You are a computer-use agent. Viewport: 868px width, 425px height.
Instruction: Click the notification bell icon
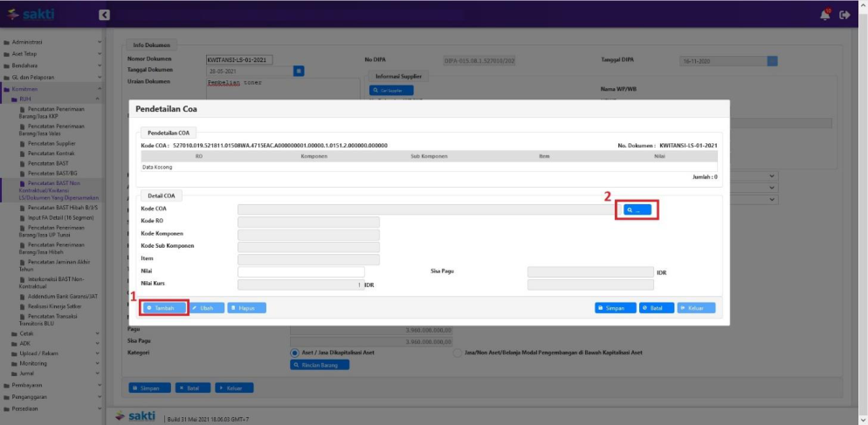point(825,15)
